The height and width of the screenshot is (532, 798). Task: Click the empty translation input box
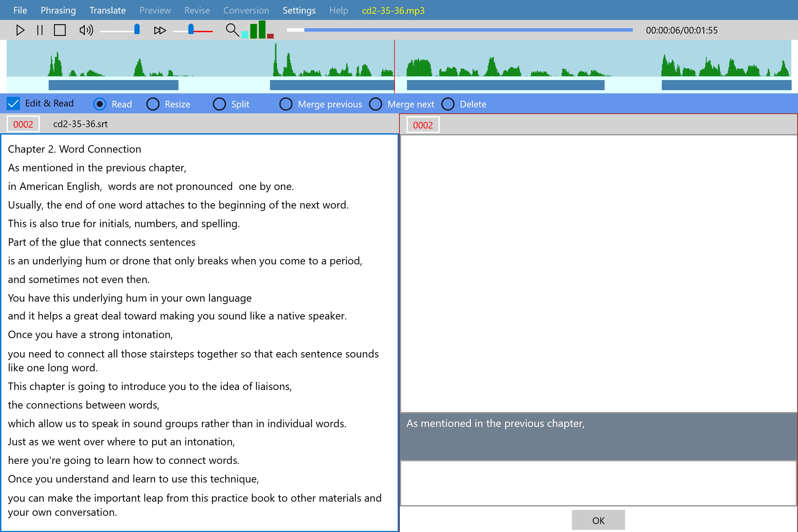(x=598, y=483)
